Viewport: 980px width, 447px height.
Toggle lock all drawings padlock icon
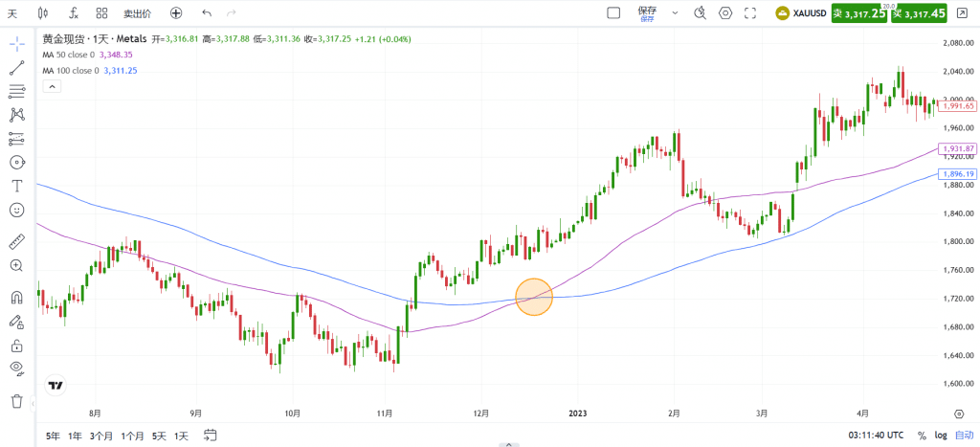pyautogui.click(x=17, y=346)
